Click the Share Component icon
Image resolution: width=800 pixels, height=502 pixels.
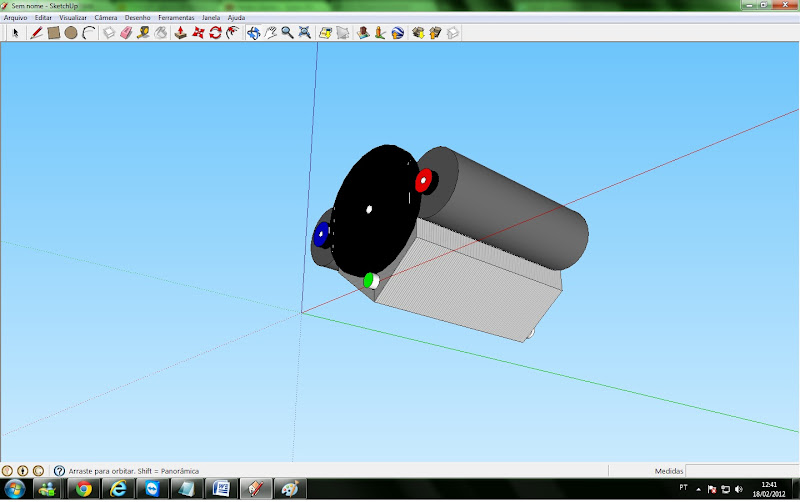[x=453, y=33]
